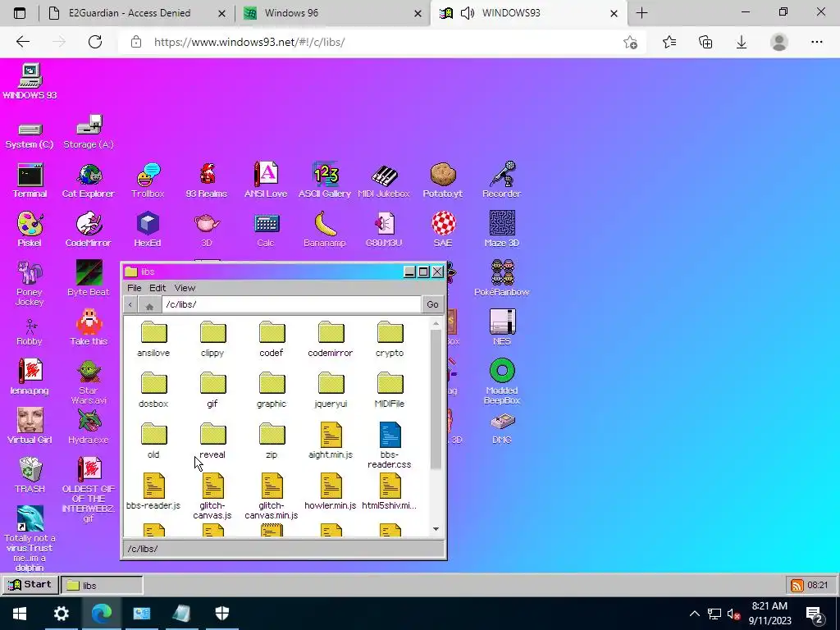Switch to E2Guardian Access Denied tab

point(137,13)
